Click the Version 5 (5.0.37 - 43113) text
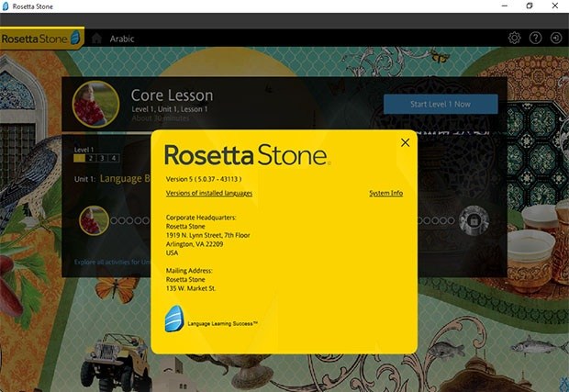This screenshot has width=569, height=392. click(204, 179)
